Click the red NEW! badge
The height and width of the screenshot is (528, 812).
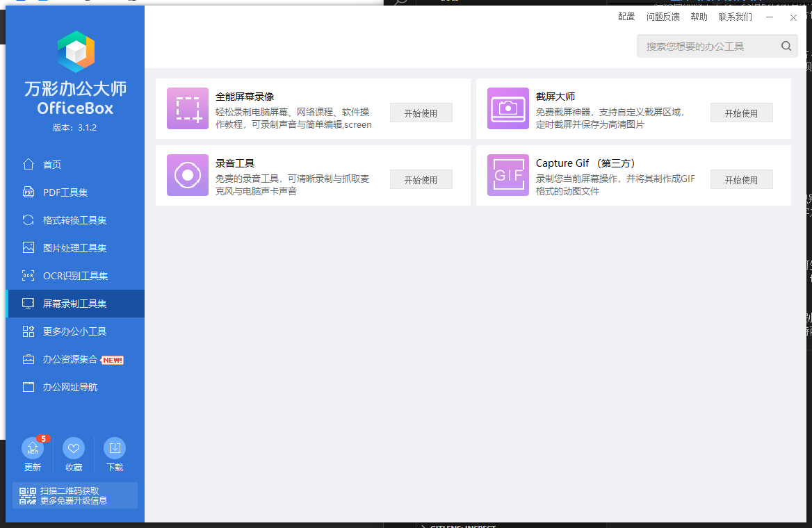tap(113, 360)
